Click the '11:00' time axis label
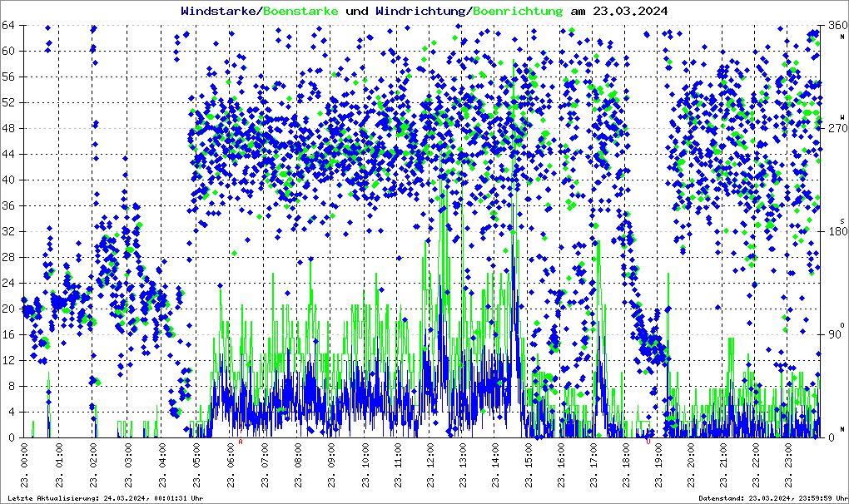Screen dimensions: 849x504 point(398,457)
